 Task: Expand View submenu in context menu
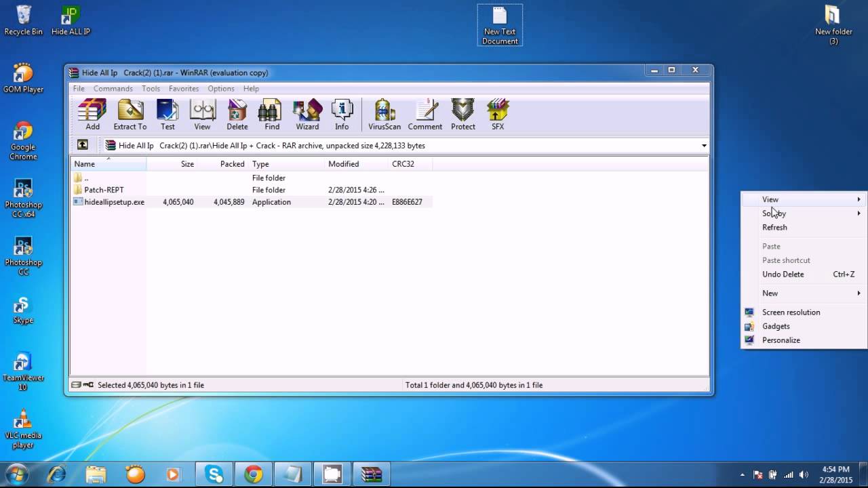[803, 199]
